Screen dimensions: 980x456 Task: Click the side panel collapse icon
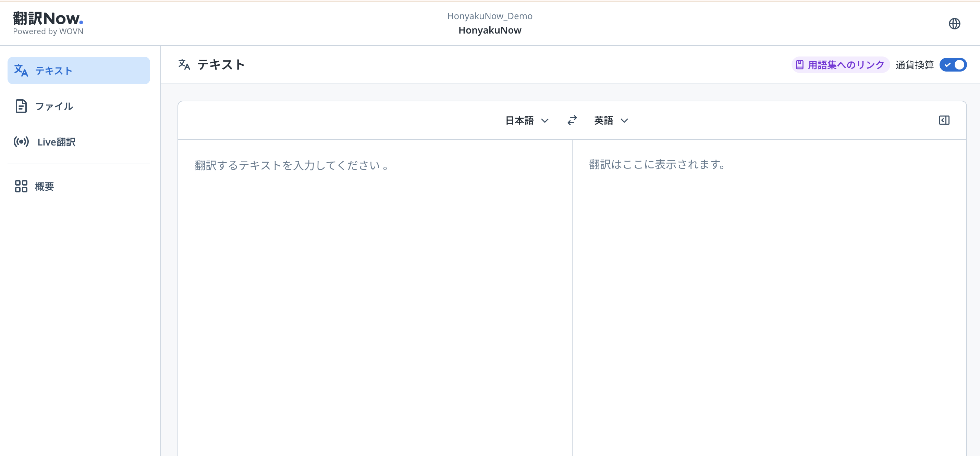click(x=944, y=121)
